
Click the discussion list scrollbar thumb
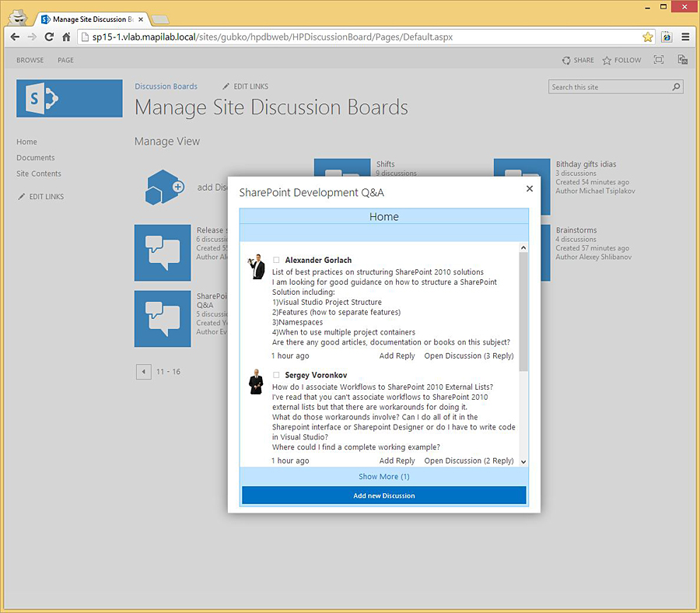[x=523, y=312]
